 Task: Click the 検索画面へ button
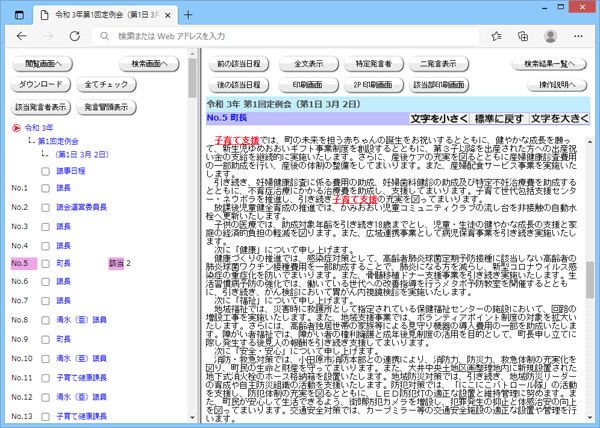pyautogui.click(x=149, y=64)
